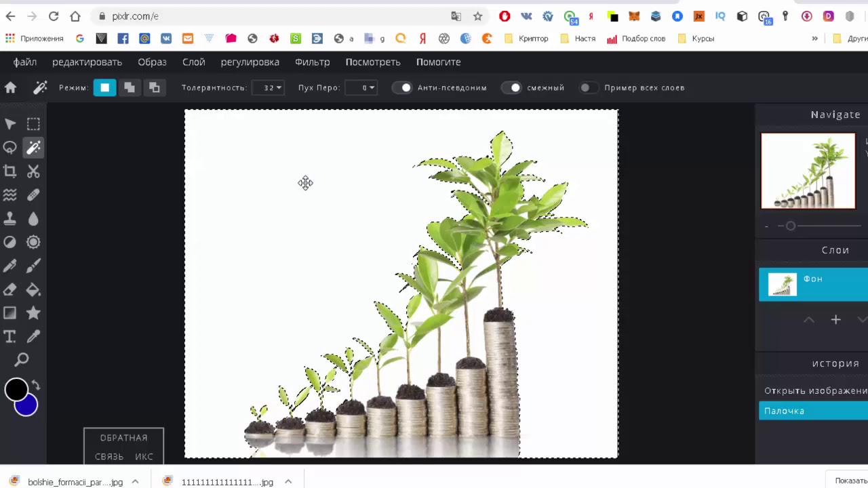Image resolution: width=868 pixels, height=488 pixels.
Task: Open options for 111111111111111 download
Action: 288,482
